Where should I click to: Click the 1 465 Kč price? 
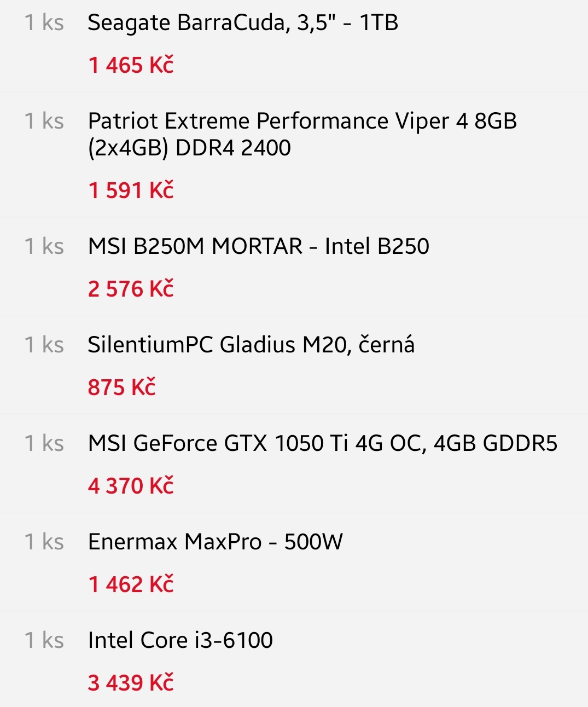click(x=131, y=66)
